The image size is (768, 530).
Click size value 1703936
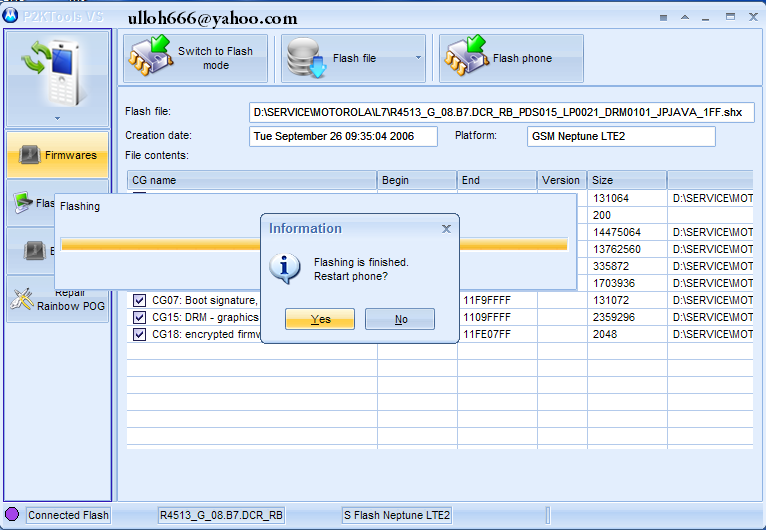pyautogui.click(x=614, y=283)
